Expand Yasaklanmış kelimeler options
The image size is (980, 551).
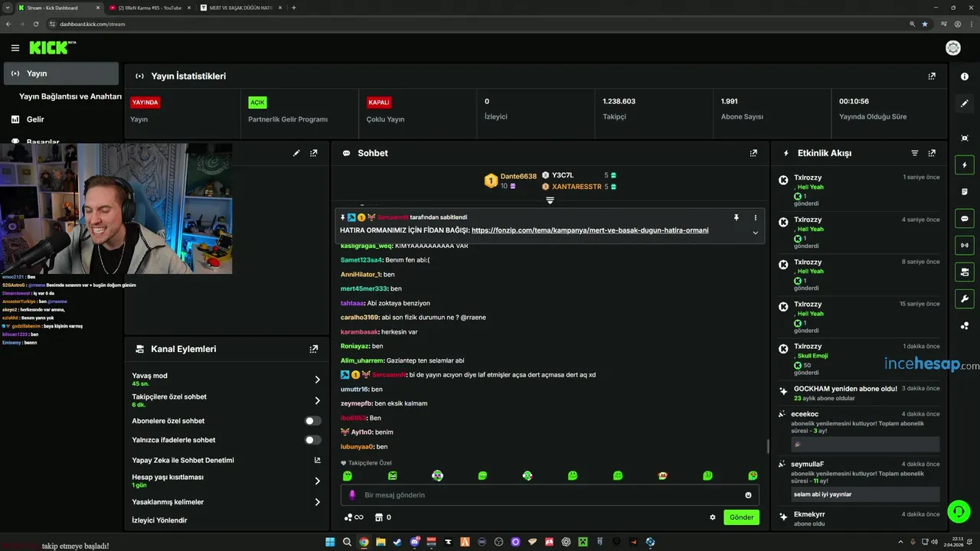point(317,502)
